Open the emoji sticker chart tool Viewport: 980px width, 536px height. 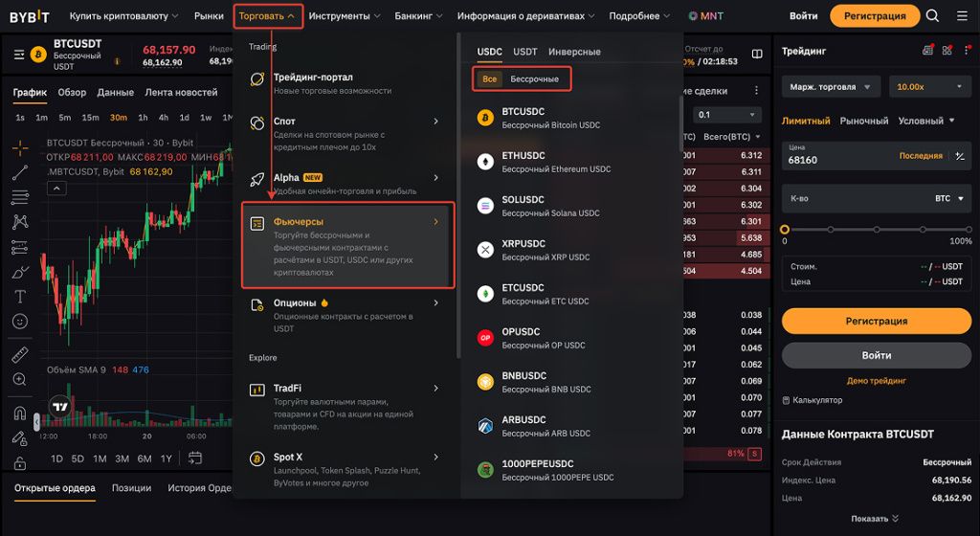click(x=20, y=321)
